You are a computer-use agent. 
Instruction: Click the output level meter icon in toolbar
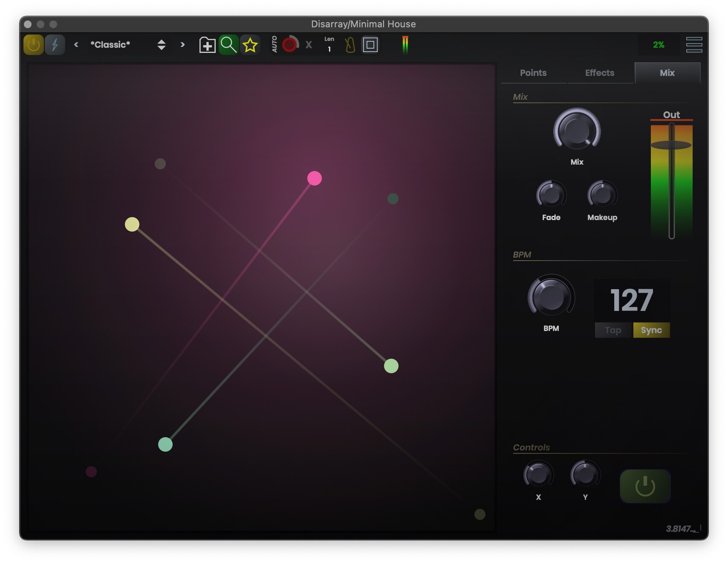(x=405, y=44)
